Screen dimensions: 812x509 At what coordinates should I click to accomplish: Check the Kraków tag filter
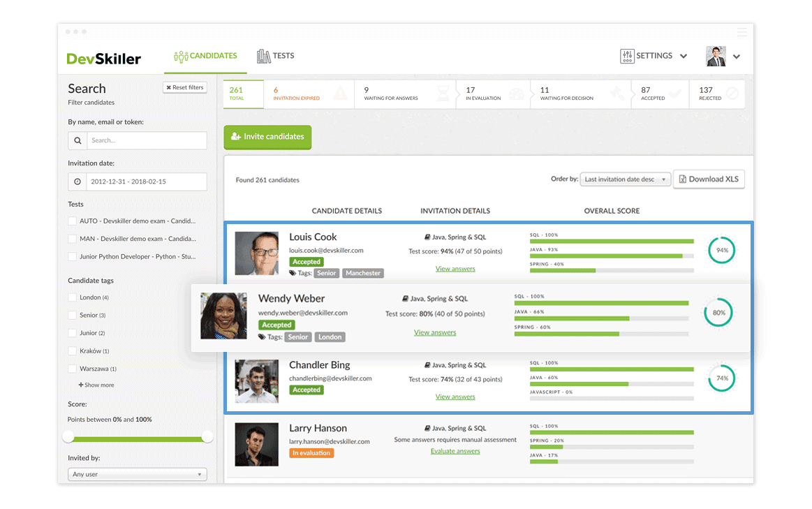coord(73,351)
